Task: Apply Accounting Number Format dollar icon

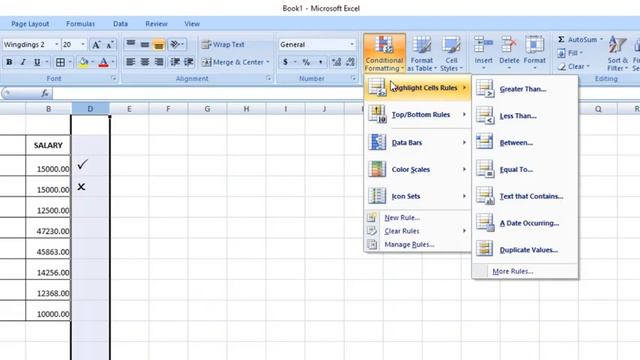Action: 285,62
